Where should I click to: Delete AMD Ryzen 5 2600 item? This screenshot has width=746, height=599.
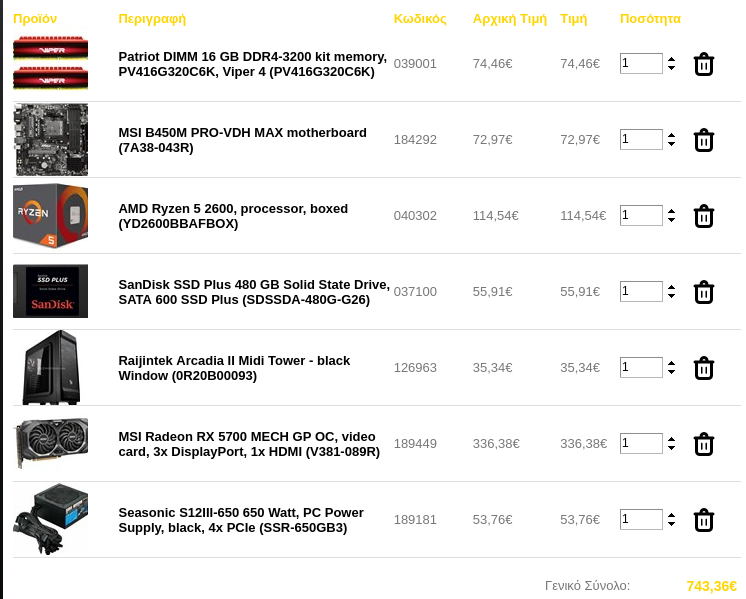[x=704, y=216]
